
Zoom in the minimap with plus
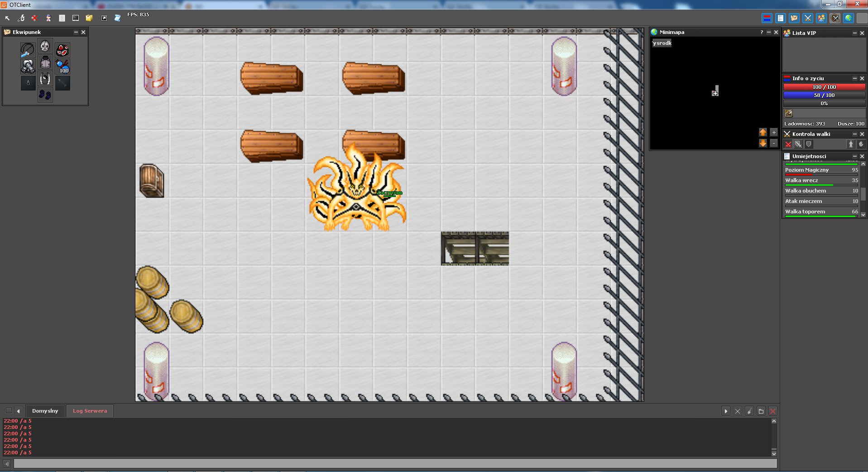tap(774, 132)
